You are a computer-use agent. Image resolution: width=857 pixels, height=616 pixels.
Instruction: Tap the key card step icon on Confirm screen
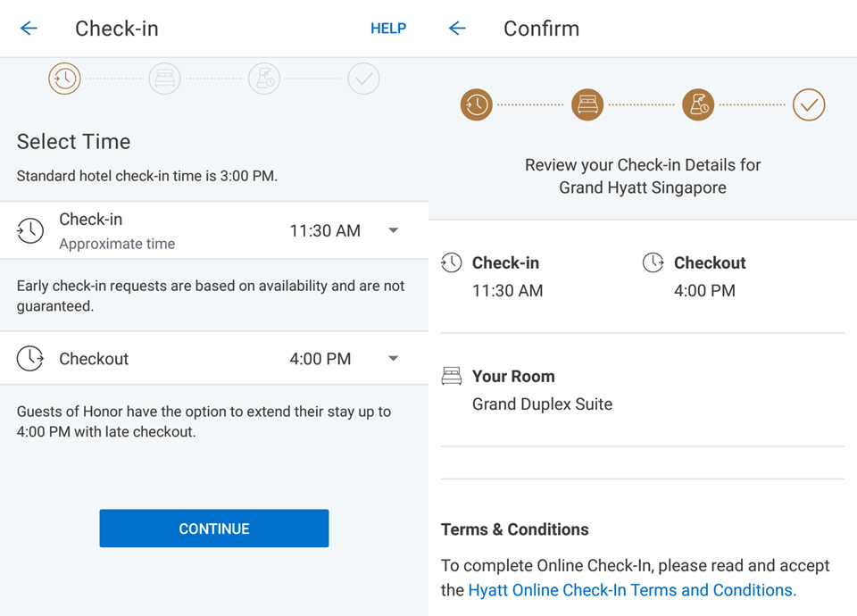point(698,104)
